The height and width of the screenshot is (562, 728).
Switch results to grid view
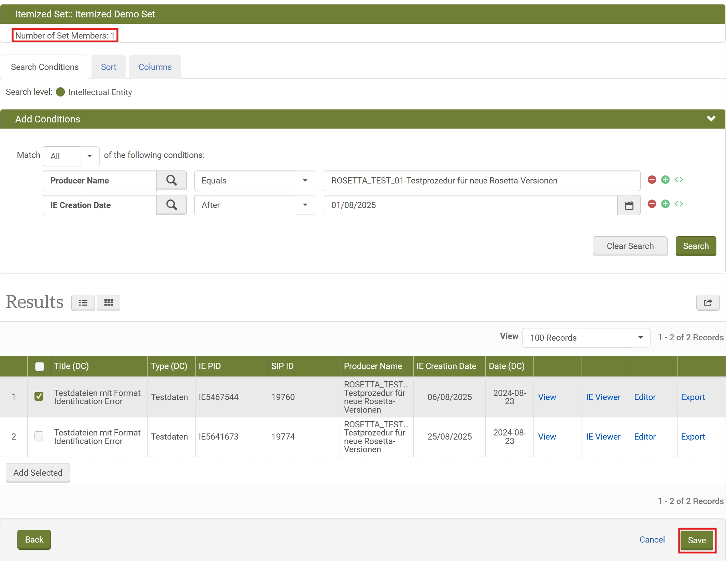[x=109, y=302]
